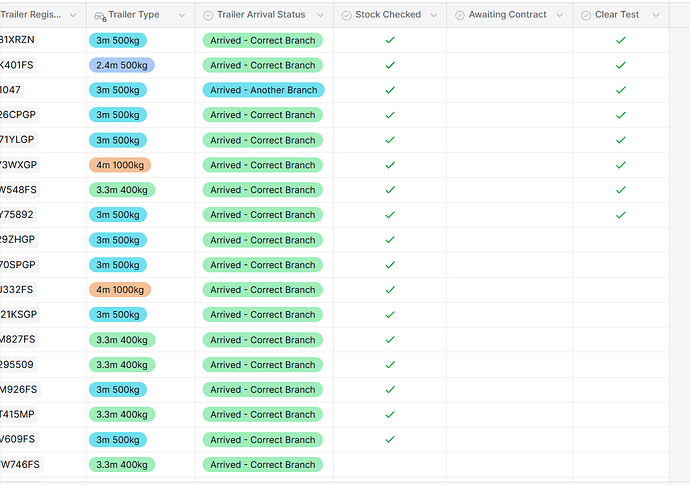Uncheck Clear Test for row 1047
The width and height of the screenshot is (690, 485).
pos(621,90)
